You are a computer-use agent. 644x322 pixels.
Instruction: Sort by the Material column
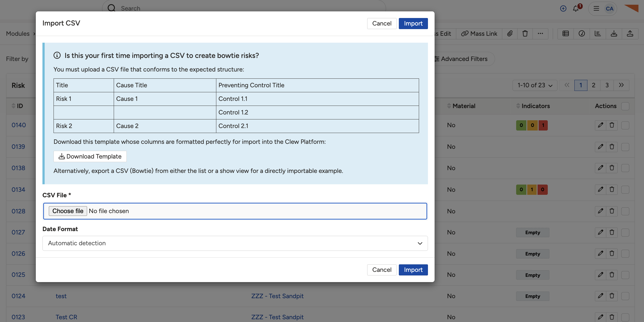461,106
